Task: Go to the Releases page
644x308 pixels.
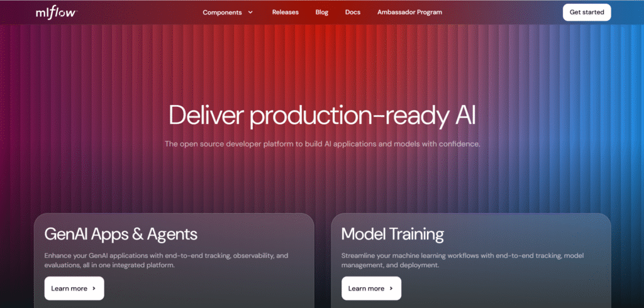Action: point(285,12)
